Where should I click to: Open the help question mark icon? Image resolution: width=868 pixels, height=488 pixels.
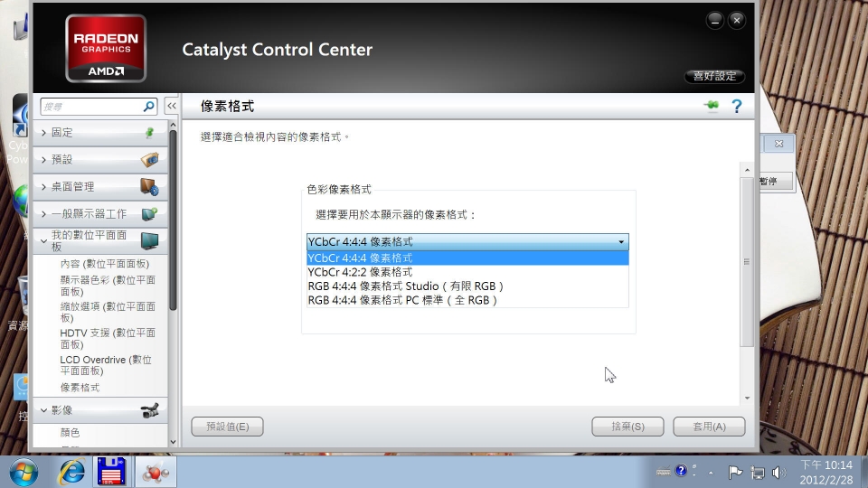pos(736,107)
